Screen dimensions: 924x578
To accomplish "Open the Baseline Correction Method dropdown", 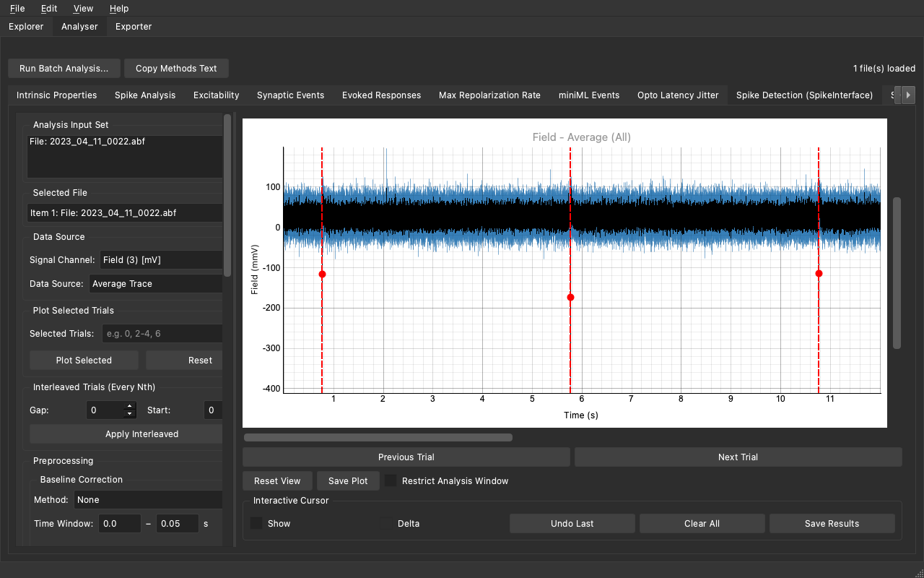I will click(149, 500).
